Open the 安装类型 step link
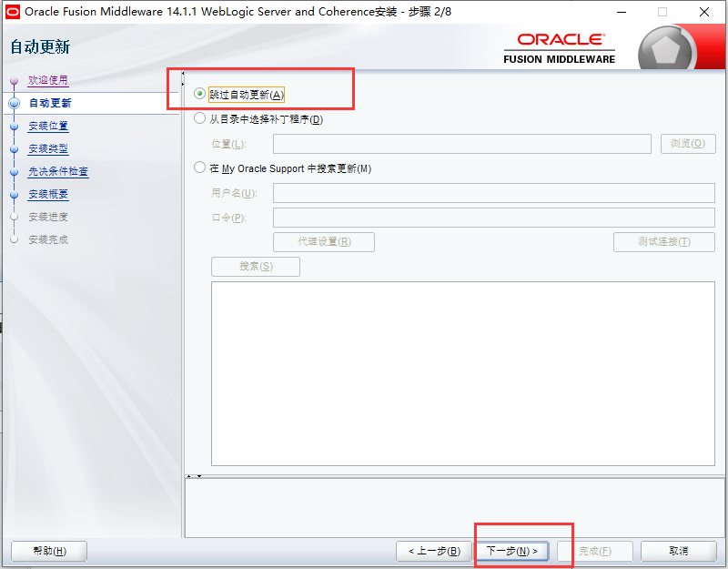Viewport: 728px width, 569px height. (x=48, y=148)
